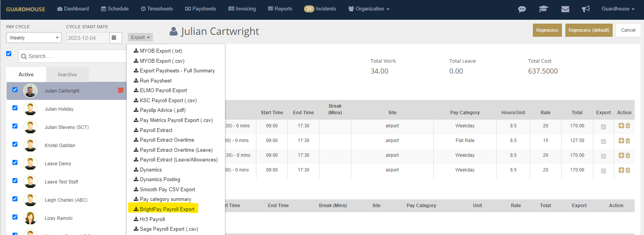Image resolution: width=644 pixels, height=235 pixels.
Task: Click the Cancel button
Action: coord(628,30)
